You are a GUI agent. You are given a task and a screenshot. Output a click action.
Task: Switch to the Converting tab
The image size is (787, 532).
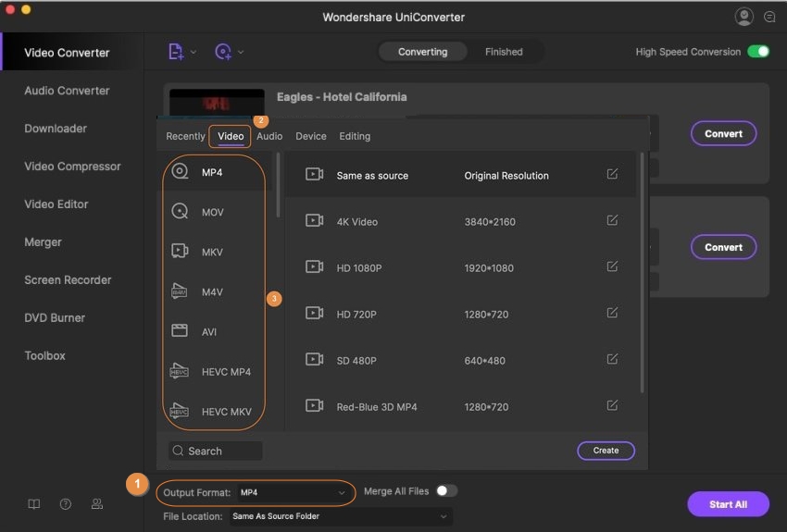[x=422, y=52]
